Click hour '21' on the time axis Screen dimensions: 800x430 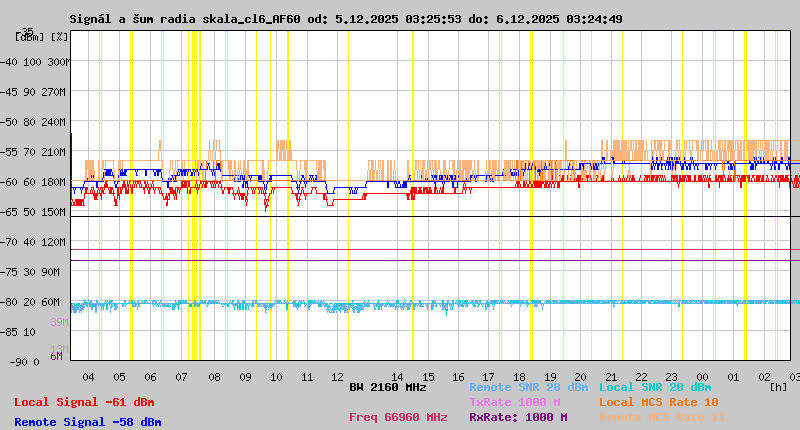point(611,377)
